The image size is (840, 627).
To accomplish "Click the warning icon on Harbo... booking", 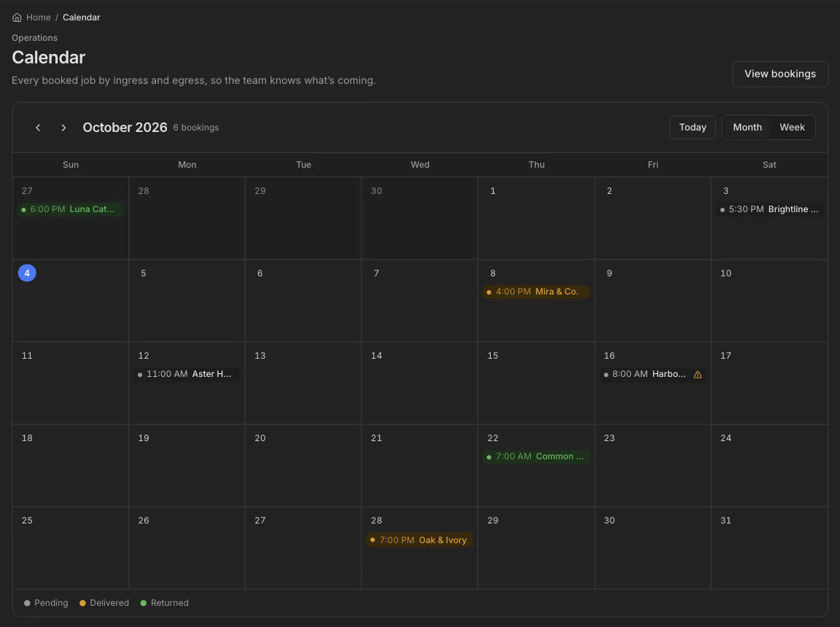I will [698, 374].
